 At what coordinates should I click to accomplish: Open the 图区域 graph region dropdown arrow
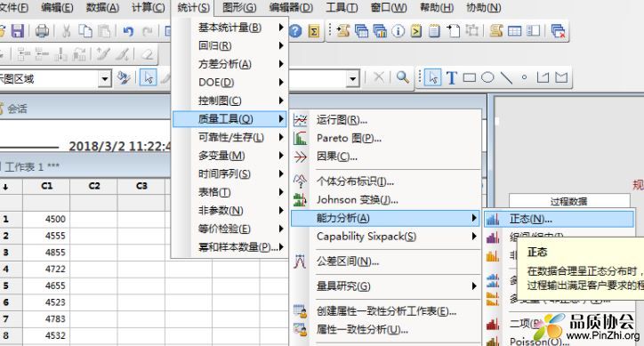click(x=105, y=78)
